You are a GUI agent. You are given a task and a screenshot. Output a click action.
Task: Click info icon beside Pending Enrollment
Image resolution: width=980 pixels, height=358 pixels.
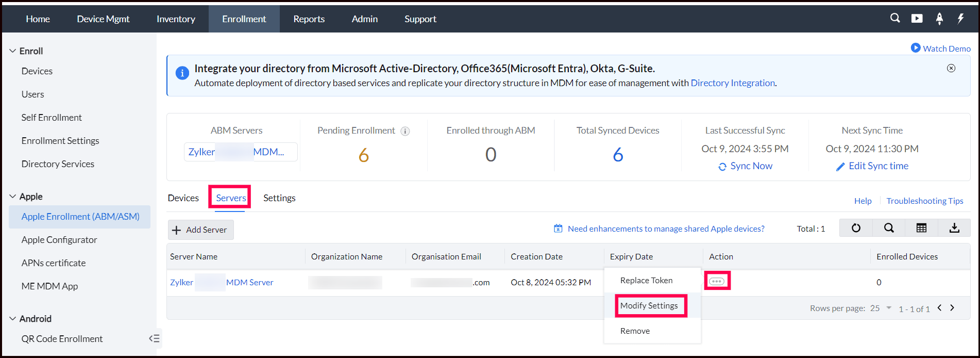click(405, 131)
